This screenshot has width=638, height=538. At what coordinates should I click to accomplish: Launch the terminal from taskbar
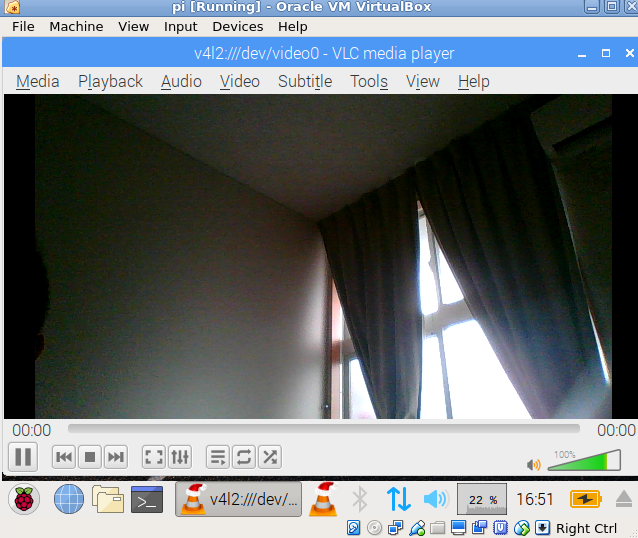coord(147,499)
